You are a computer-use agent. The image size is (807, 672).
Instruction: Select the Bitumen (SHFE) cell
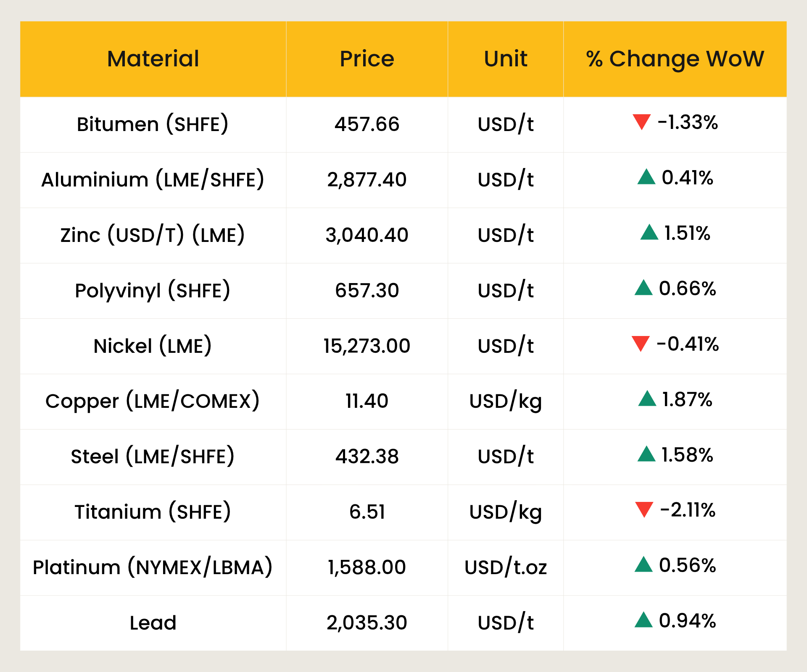pos(153,124)
